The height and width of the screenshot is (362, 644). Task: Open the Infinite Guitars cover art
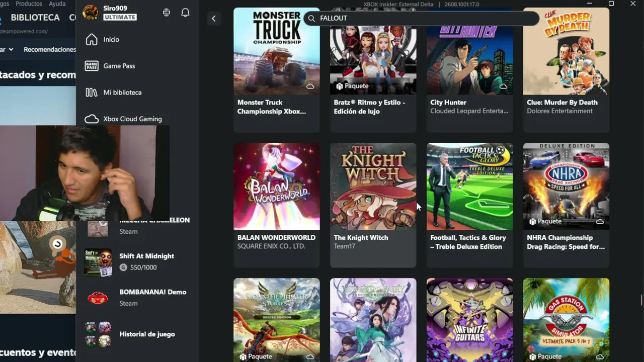(470, 320)
